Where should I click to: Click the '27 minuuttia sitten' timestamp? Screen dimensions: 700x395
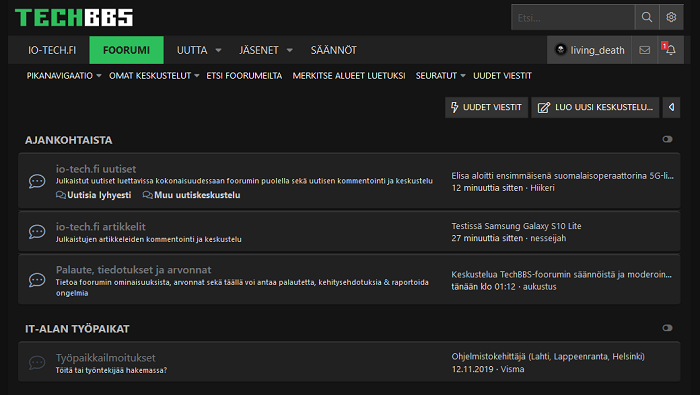coord(487,238)
